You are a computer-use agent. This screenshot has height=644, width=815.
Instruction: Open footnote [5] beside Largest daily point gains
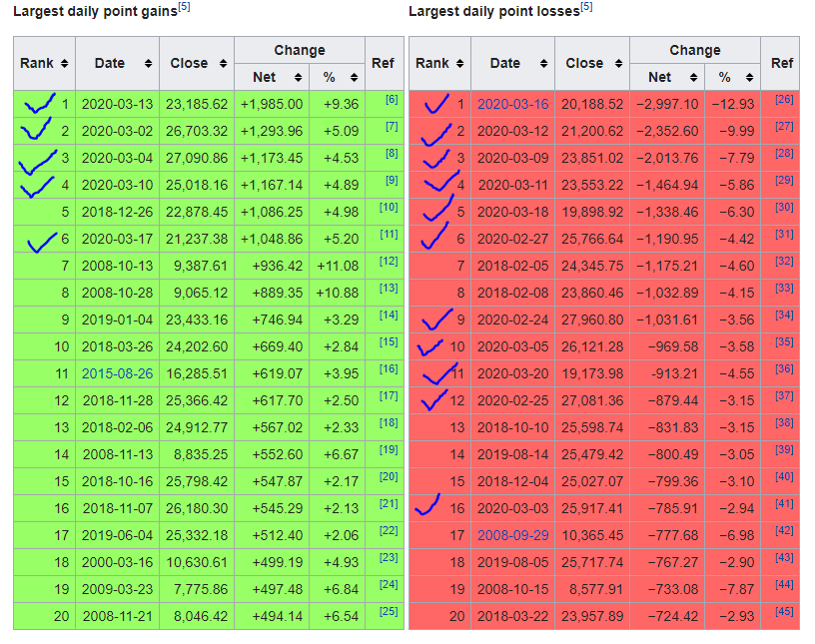point(184,7)
